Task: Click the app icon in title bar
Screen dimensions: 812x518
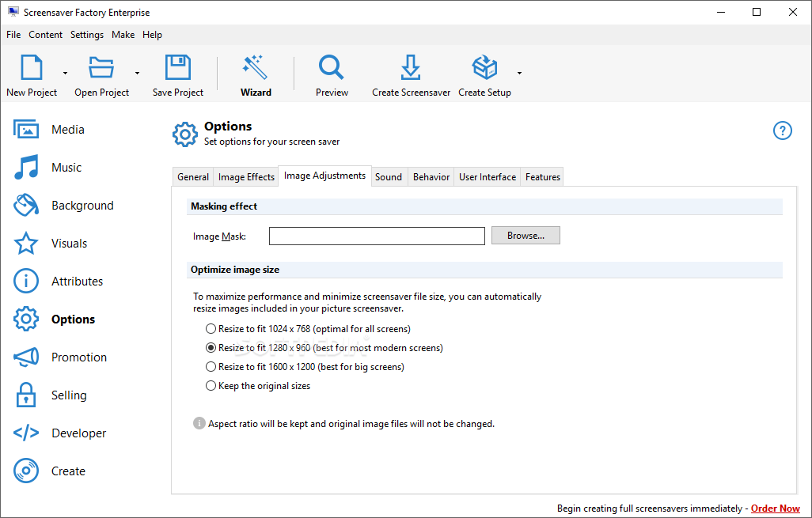Action: (x=13, y=12)
